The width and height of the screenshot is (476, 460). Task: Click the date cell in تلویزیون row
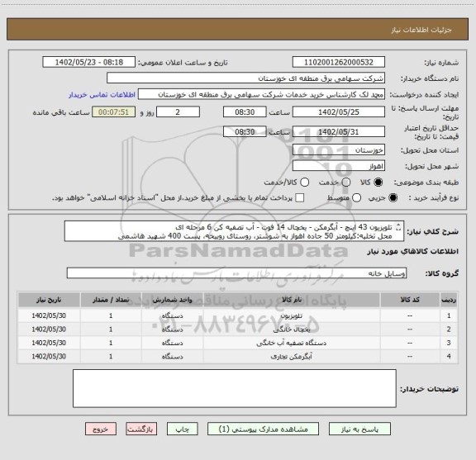49,315
